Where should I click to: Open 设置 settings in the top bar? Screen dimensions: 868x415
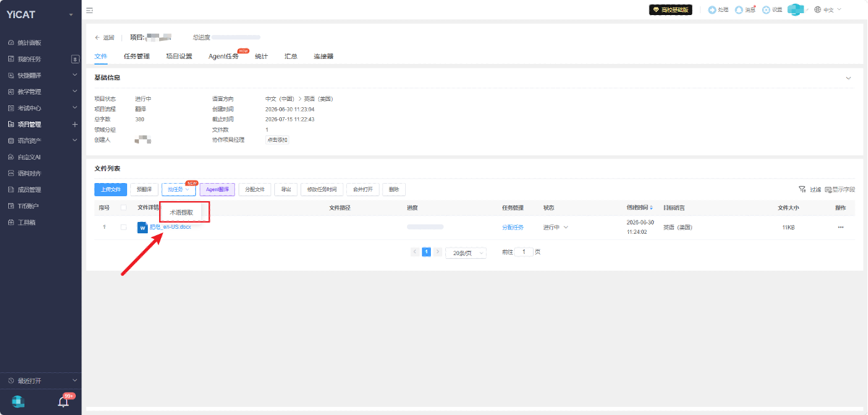tap(772, 10)
